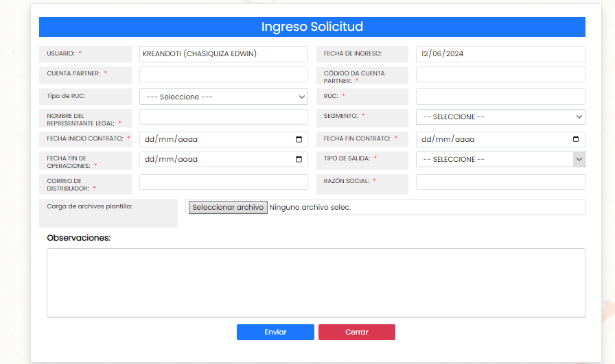Expand the Tipo de RUC dropdown
Image resolution: width=615 pixels, height=364 pixels.
[223, 97]
